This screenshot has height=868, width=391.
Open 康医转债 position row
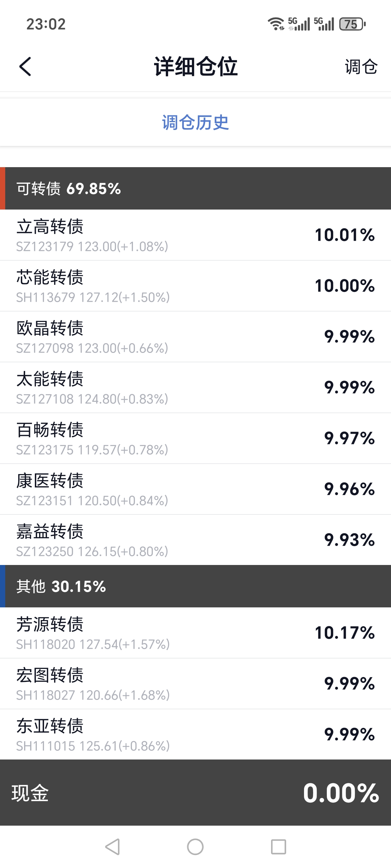click(195, 489)
